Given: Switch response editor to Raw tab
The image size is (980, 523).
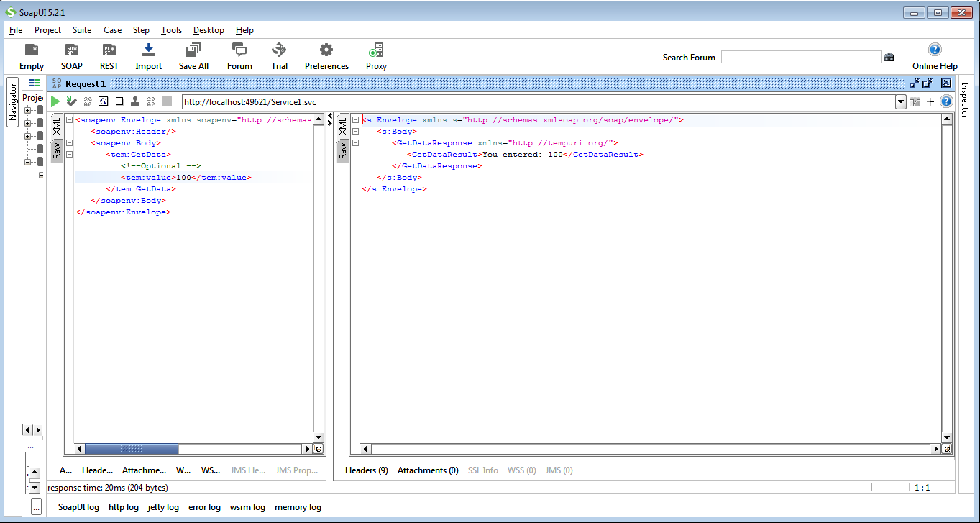Looking at the screenshot, I should click(342, 150).
